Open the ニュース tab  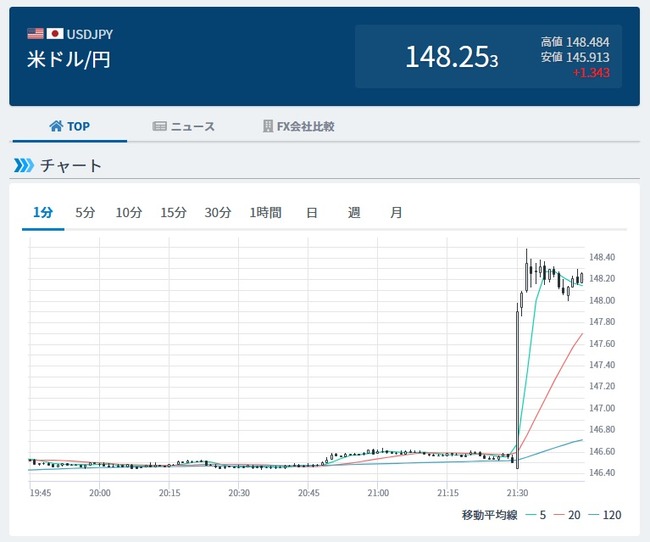pos(184,127)
